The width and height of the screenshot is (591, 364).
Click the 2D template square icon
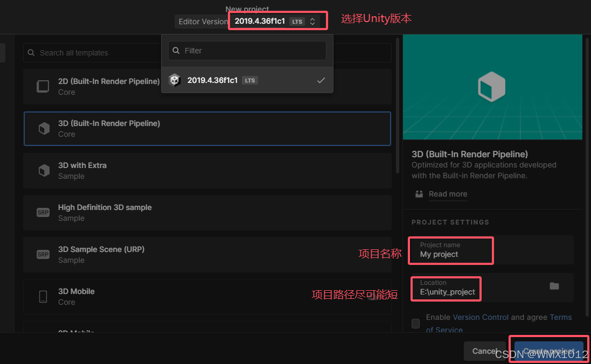43,86
